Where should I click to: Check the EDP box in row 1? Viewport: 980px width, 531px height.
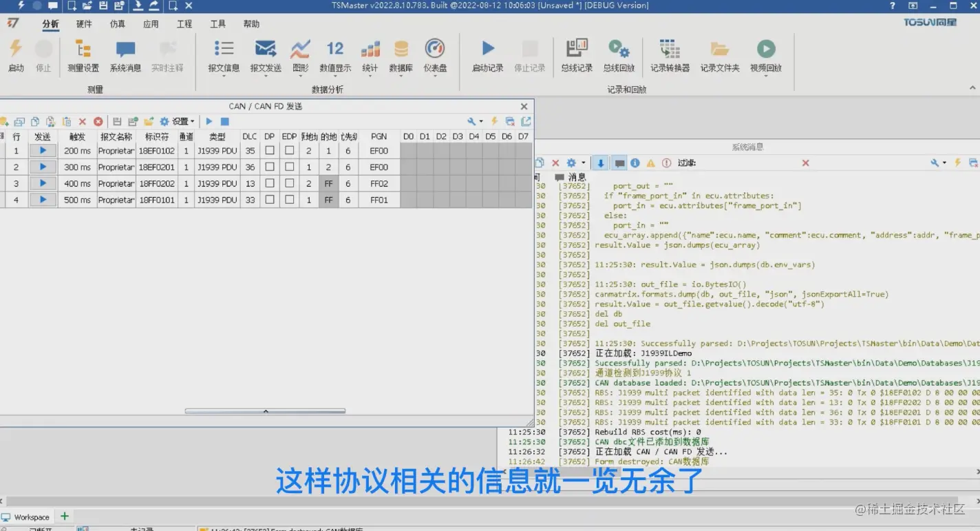click(290, 150)
